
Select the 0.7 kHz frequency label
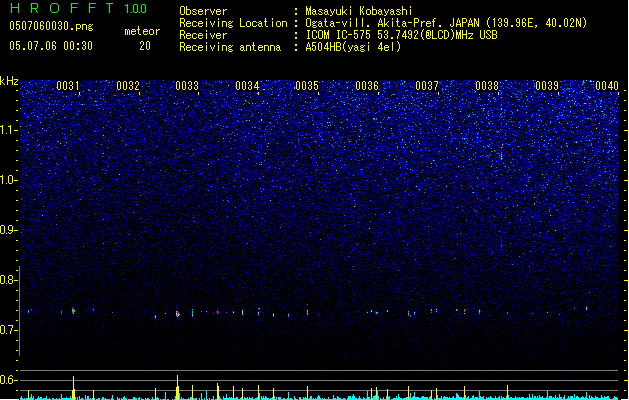coord(8,330)
